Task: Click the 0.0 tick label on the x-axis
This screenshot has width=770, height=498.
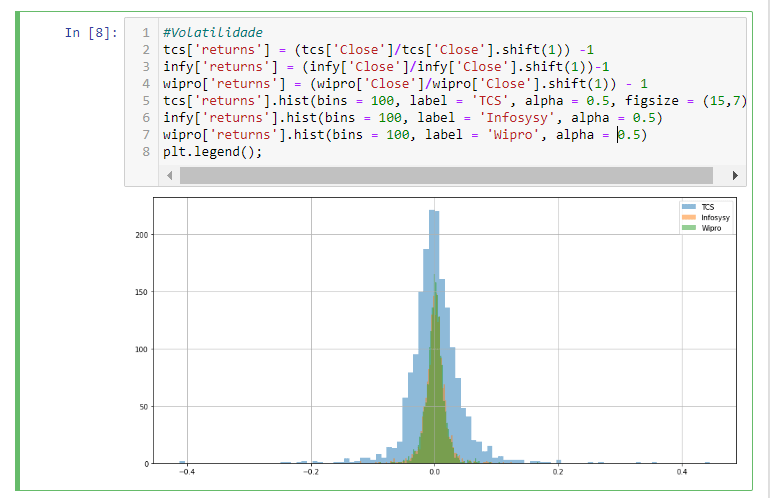Action: [x=433, y=471]
